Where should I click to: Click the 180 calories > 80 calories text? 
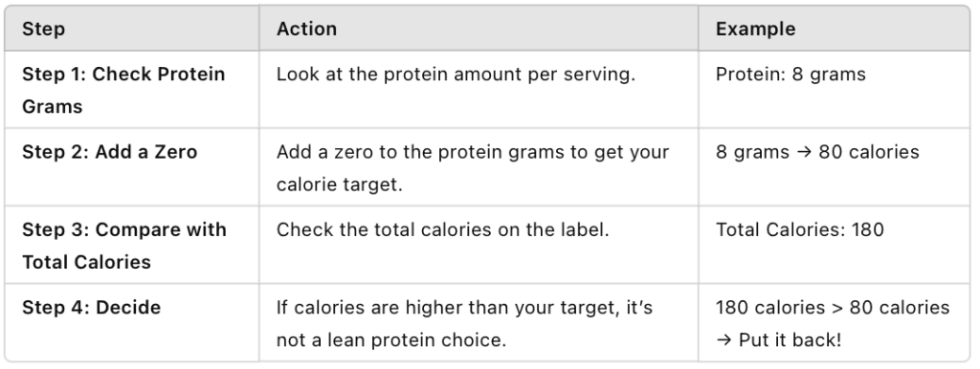tap(833, 308)
